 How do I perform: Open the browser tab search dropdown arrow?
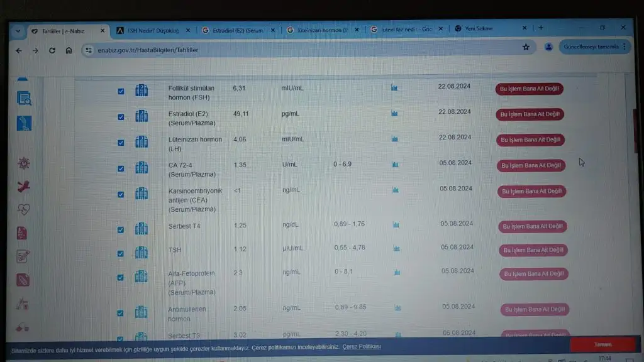tap(18, 30)
